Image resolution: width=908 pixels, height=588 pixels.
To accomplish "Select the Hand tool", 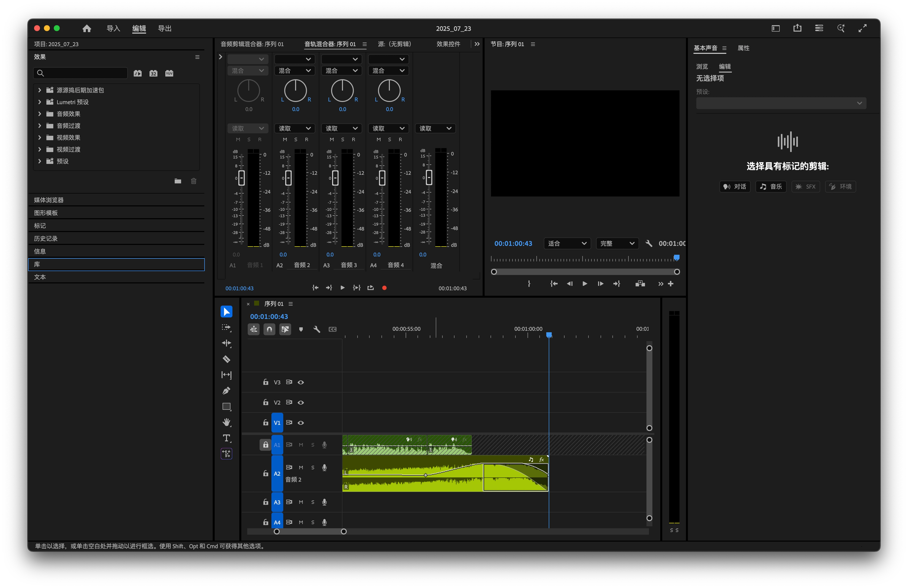I will (226, 422).
